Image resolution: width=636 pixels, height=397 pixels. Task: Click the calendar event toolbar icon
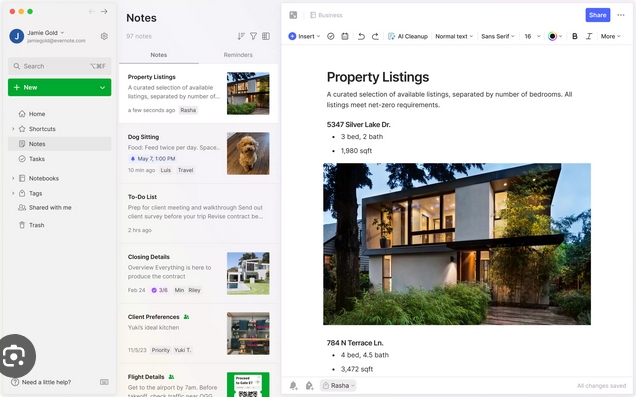(345, 36)
